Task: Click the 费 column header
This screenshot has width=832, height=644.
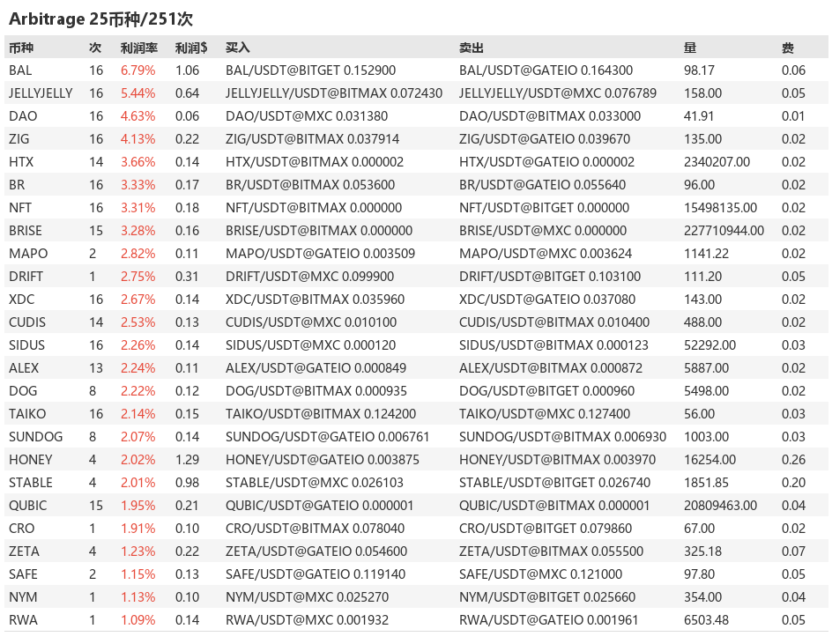Action: 787,48
